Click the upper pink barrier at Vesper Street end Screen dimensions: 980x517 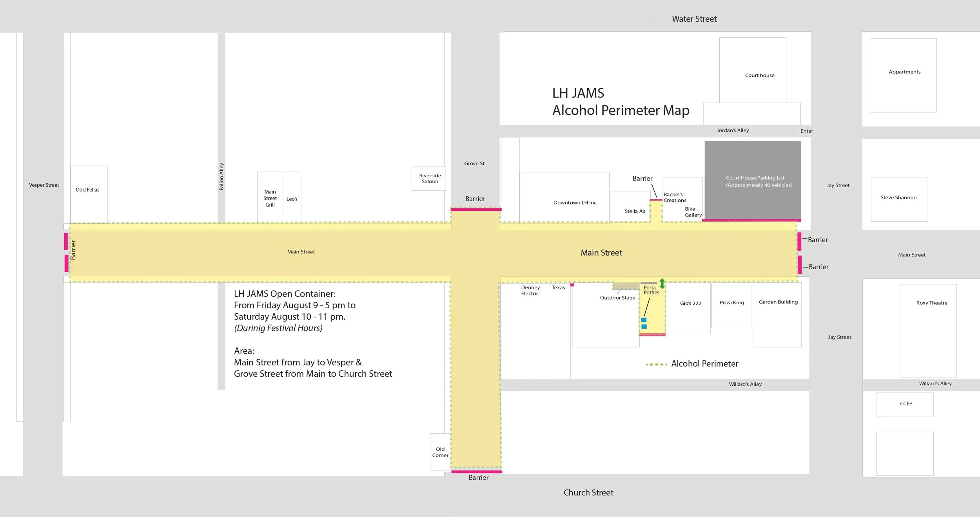pyautogui.click(x=66, y=241)
